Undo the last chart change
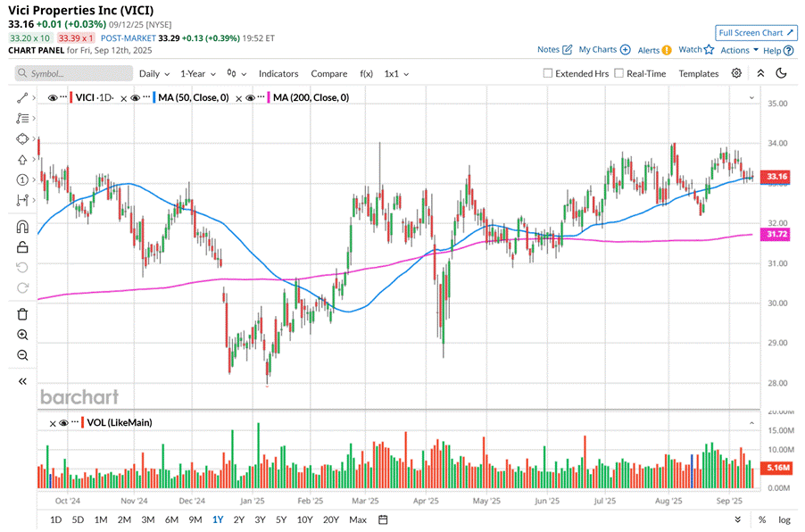 point(22,267)
